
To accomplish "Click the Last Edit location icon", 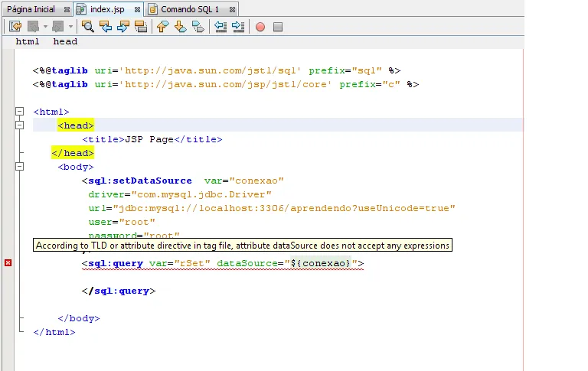I will tap(15, 27).
